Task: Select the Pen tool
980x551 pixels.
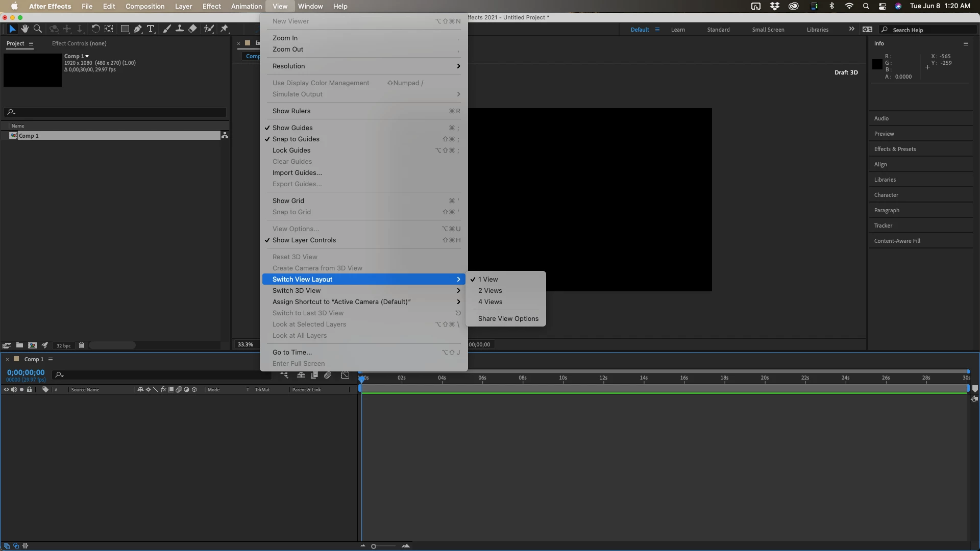Action: pos(138,29)
